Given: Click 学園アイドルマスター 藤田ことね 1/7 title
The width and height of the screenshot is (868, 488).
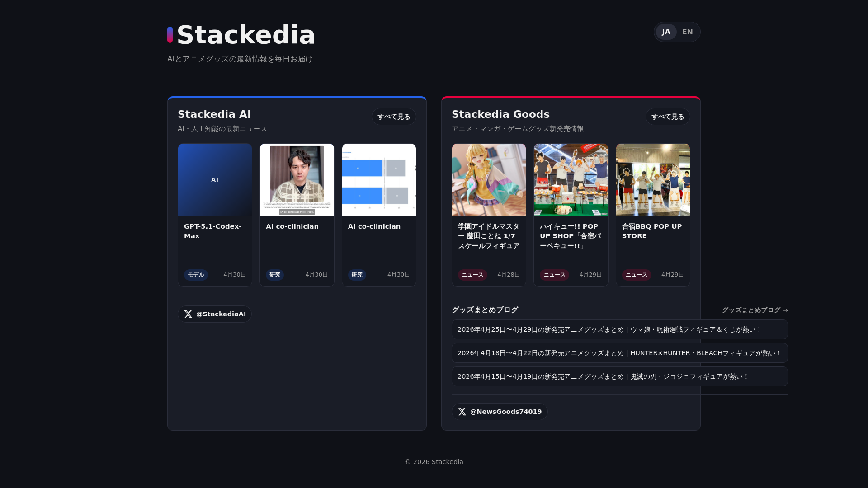Looking at the screenshot, I should (x=489, y=236).
